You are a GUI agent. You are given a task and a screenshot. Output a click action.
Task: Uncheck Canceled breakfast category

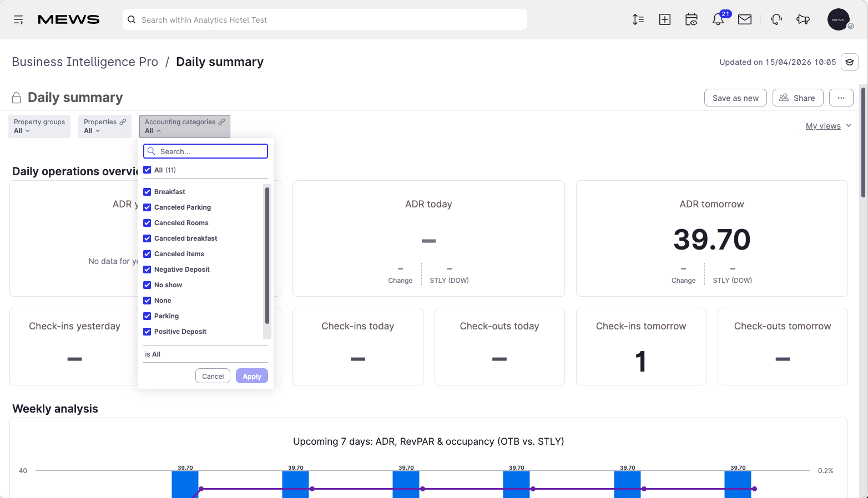click(147, 238)
